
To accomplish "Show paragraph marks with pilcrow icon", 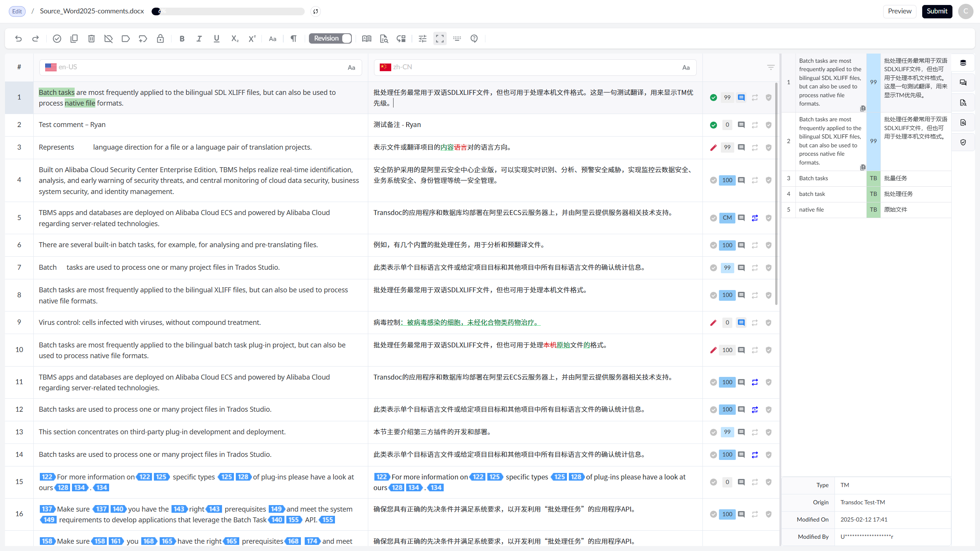I will [294, 39].
